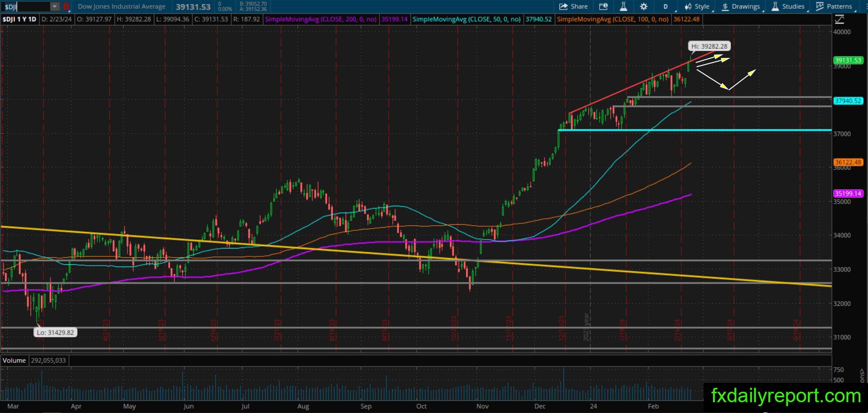Click the line icon above the price axis
The width and height of the screenshot is (868, 413).
(x=839, y=19)
